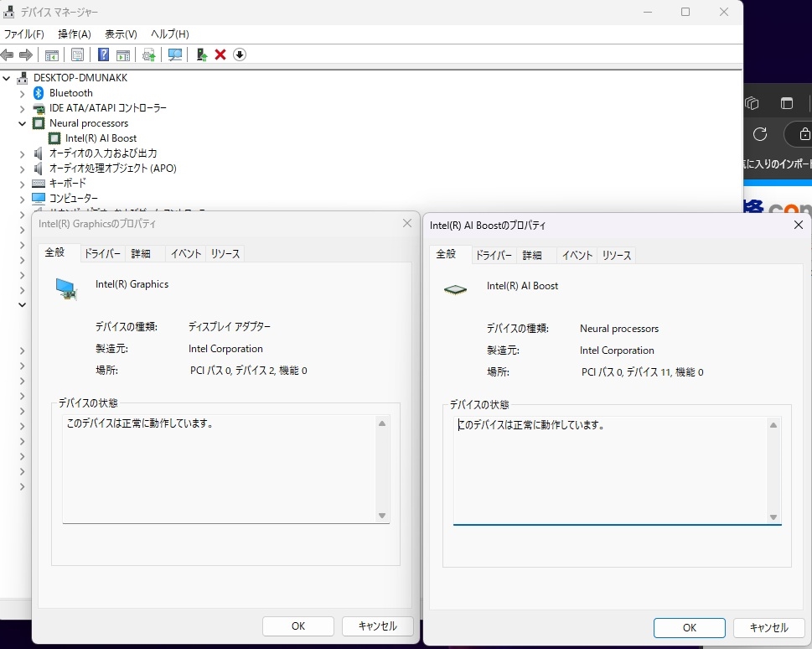Open イベント tab in Intel(R) AI Boost dialog
The height and width of the screenshot is (649, 812).
[x=577, y=256]
